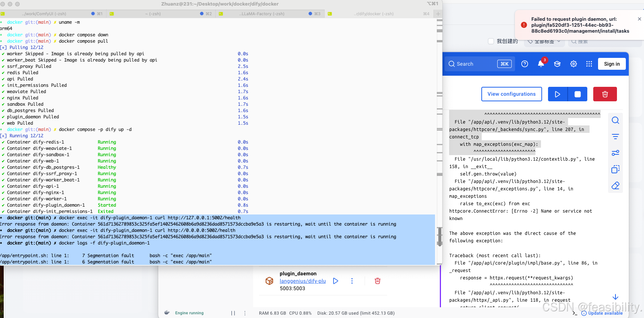The width and height of the screenshot is (644, 318).
Task: Toggle the 我创建的 checkbox
Action: [x=491, y=41]
